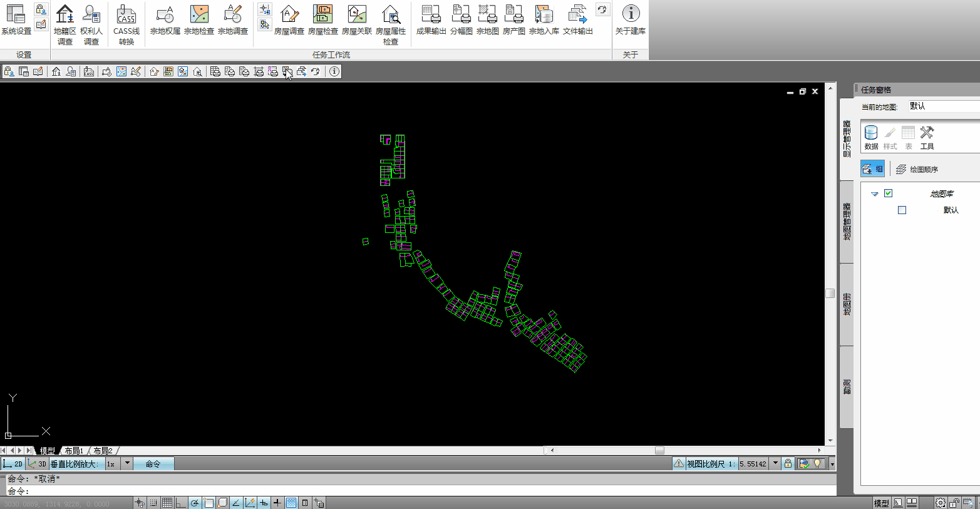Open the status bar options arrow
The height and width of the screenshot is (509, 980).
click(x=832, y=464)
